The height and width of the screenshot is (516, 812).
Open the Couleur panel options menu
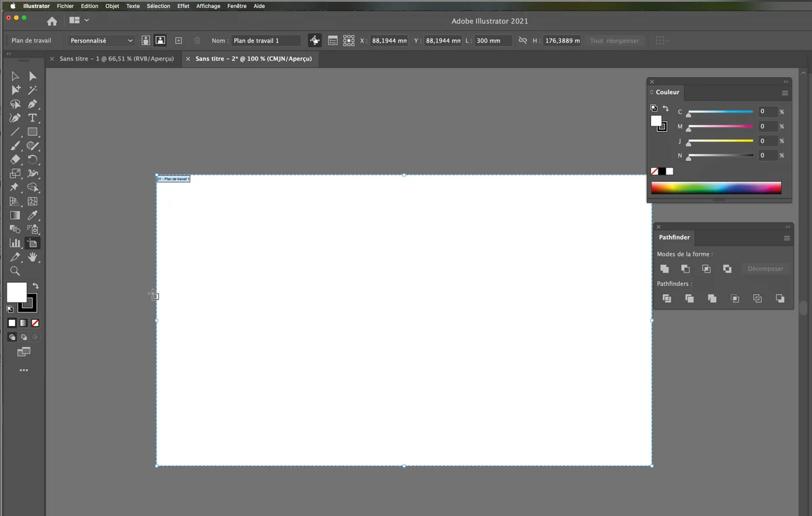point(785,93)
